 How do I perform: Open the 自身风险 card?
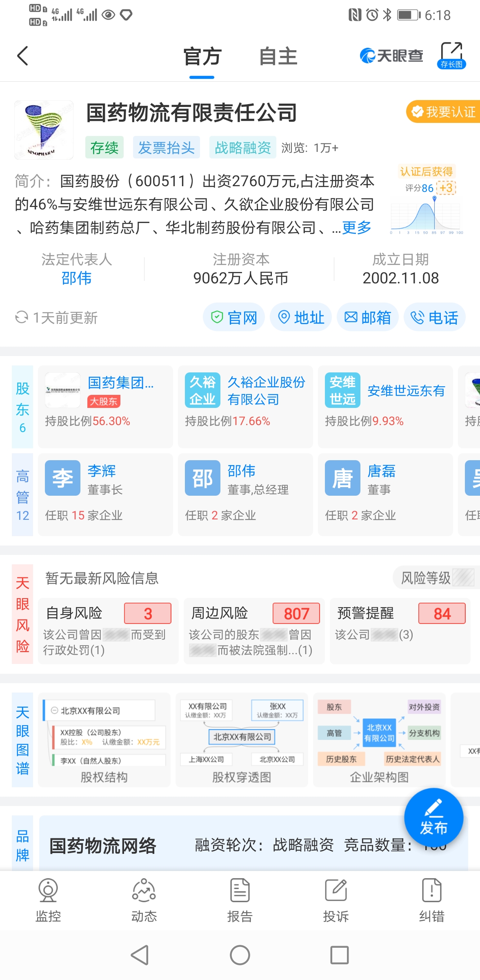pos(108,631)
